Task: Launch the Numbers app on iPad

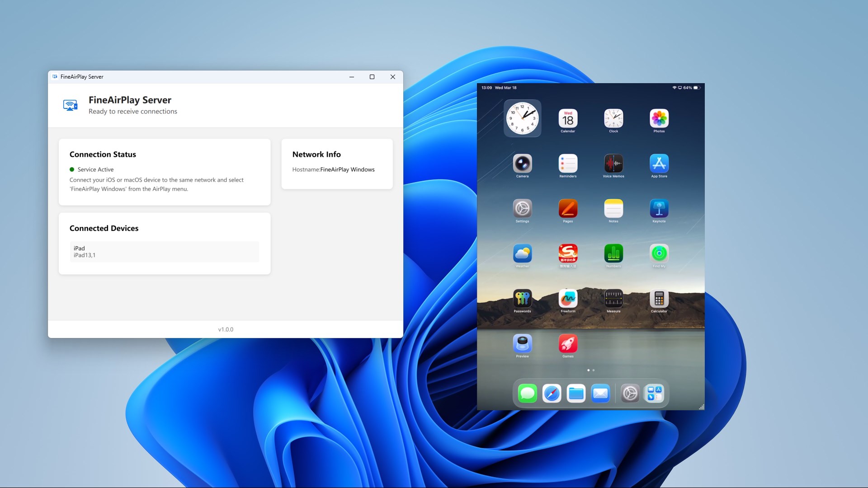Action: (x=613, y=253)
